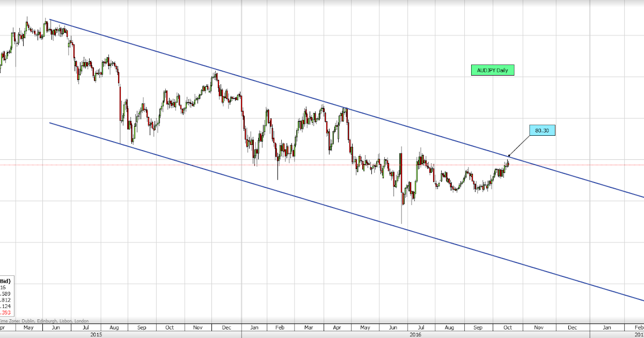Select the .589 value in the legend box
Image resolution: width=644 pixels, height=338 pixels.
[x=6, y=293]
